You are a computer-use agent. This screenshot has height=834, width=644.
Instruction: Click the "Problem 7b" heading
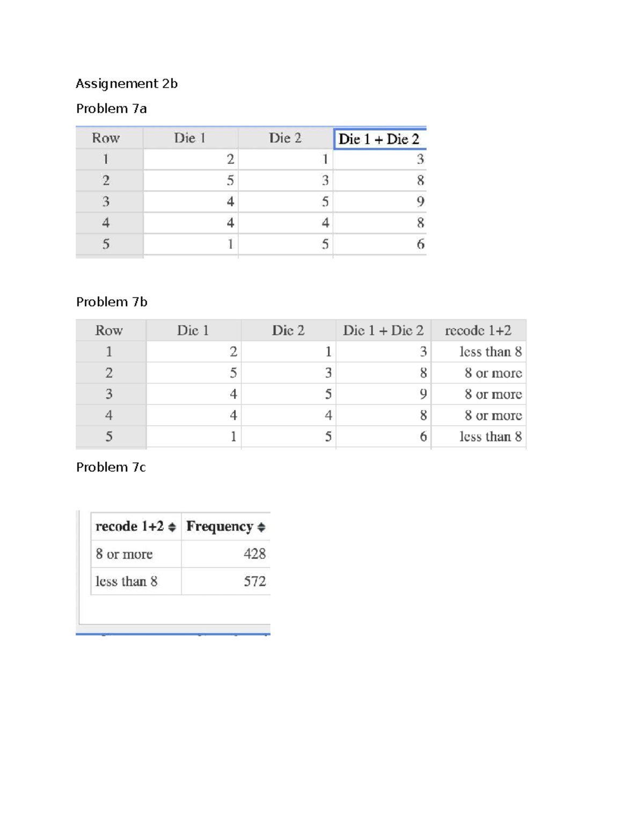point(112,302)
